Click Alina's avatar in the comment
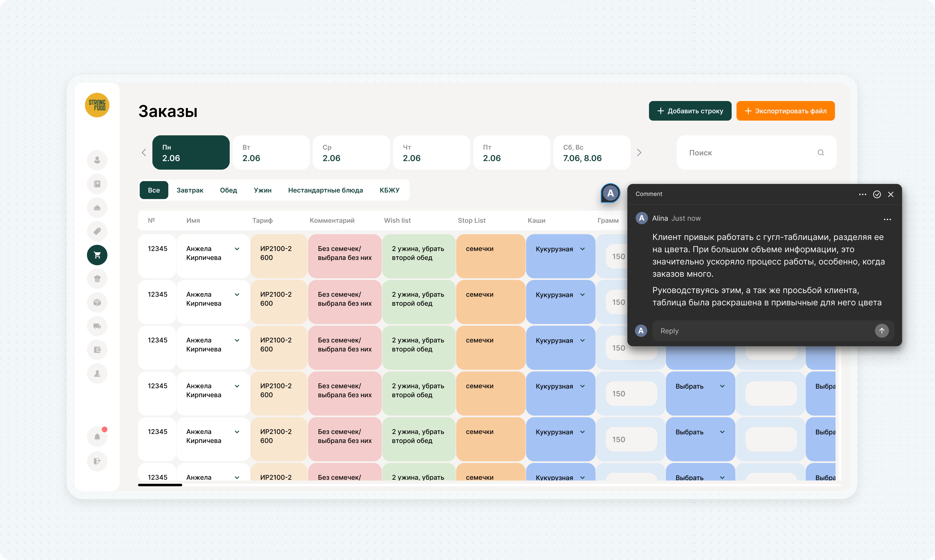This screenshot has height=560, width=935. click(642, 218)
